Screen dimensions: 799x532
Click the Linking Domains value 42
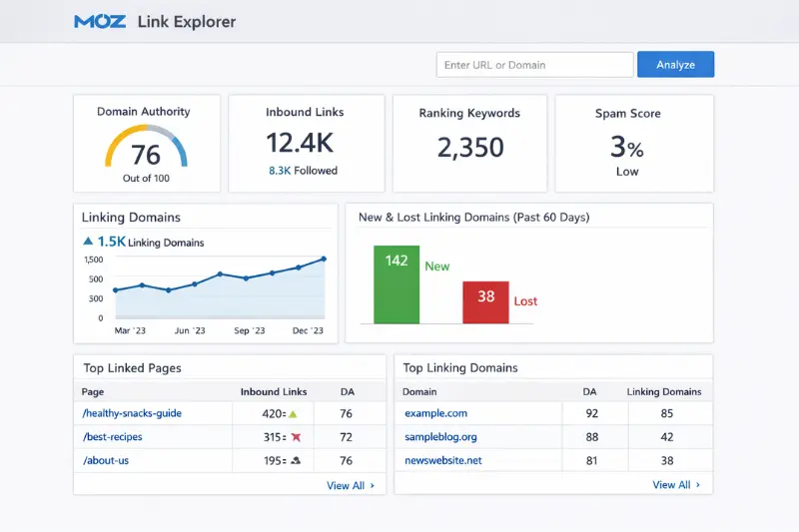point(667,437)
